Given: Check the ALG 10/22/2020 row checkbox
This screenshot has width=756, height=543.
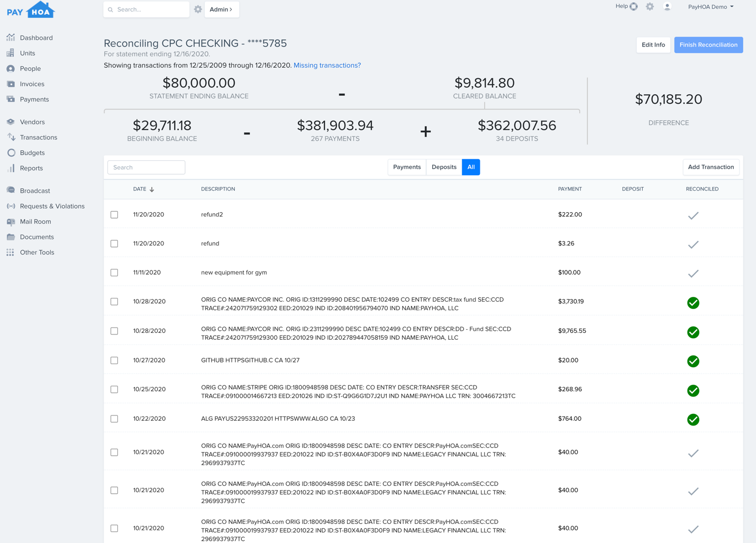Looking at the screenshot, I should 114,419.
